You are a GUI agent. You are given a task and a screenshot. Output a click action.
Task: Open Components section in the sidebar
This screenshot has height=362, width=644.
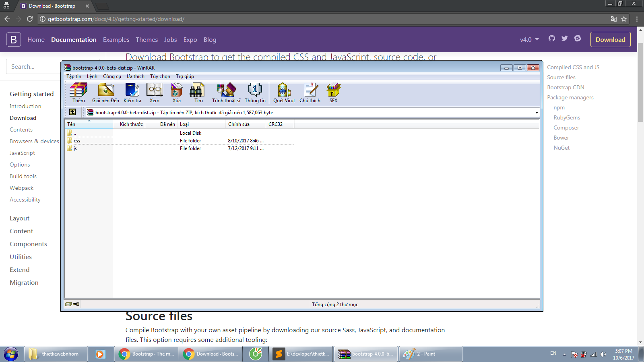coord(28,244)
